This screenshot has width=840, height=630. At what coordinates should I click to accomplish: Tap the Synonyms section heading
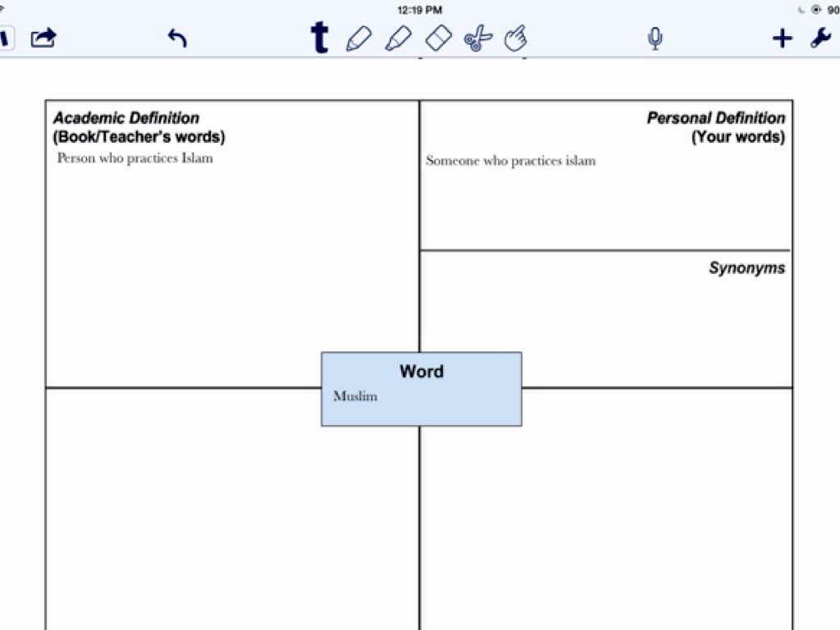[x=746, y=268]
